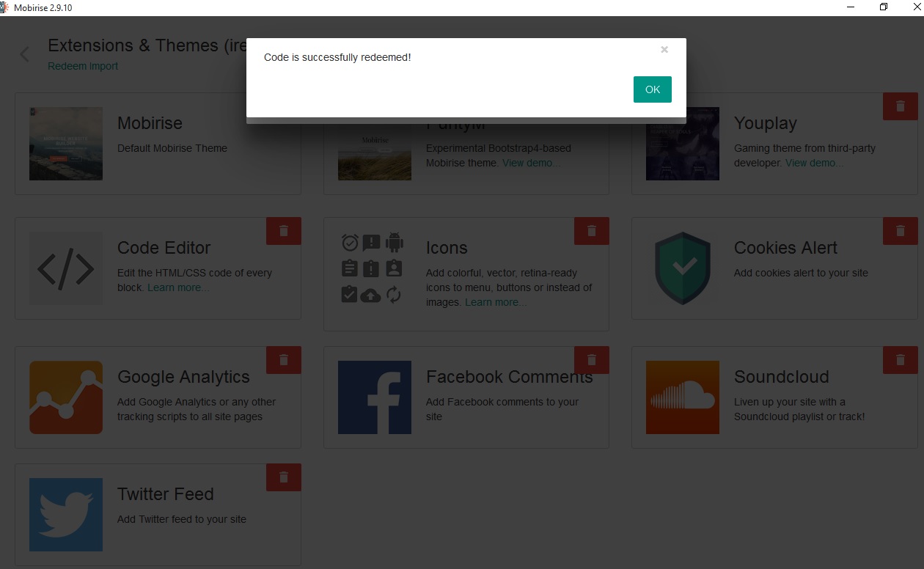
Task: Open the Redeem Import link
Action: click(83, 66)
